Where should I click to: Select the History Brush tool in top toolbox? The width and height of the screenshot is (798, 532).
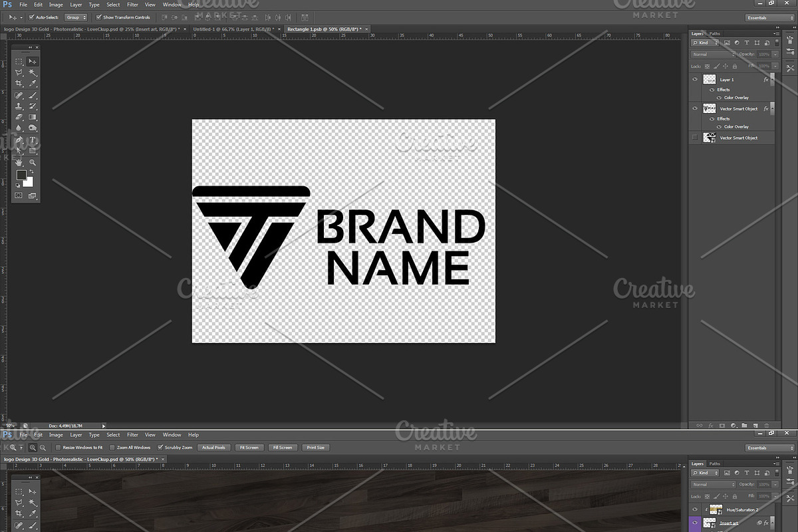click(32, 106)
